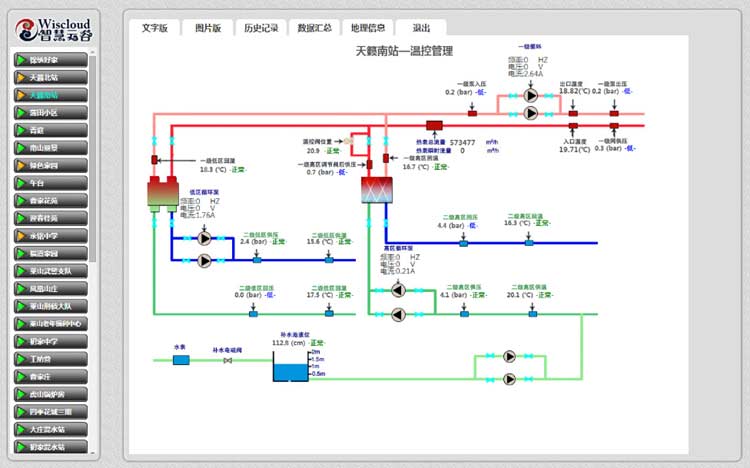The image size is (750, 468).
Task: Switch to the 历史记录 tab
Action: point(261,28)
